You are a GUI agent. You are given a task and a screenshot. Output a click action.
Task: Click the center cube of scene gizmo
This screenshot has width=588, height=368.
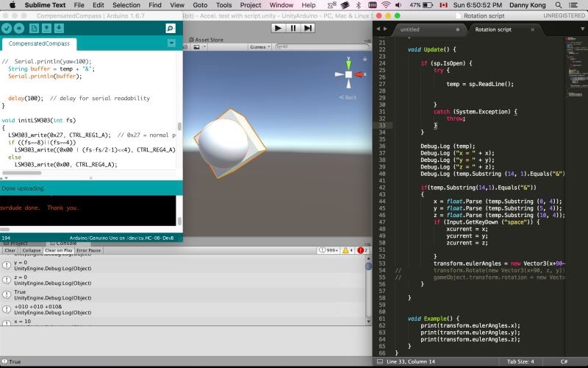(x=348, y=74)
